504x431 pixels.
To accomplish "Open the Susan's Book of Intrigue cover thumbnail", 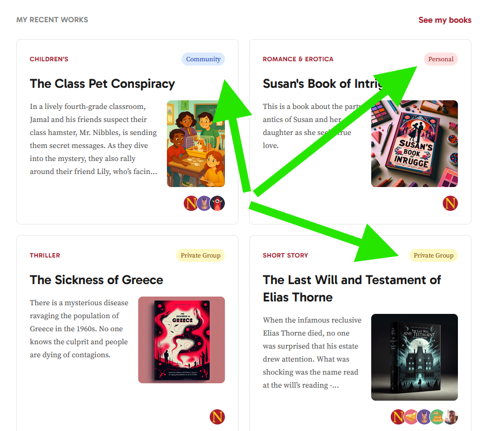I will (415, 144).
